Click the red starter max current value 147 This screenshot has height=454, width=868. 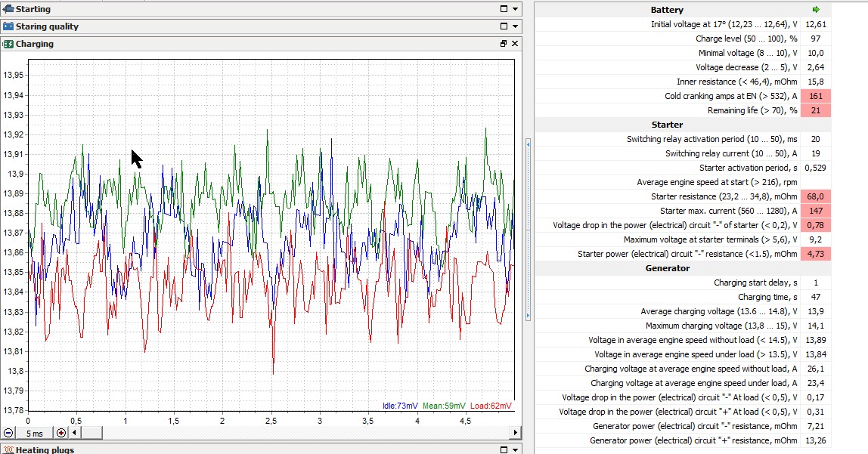[x=816, y=212]
